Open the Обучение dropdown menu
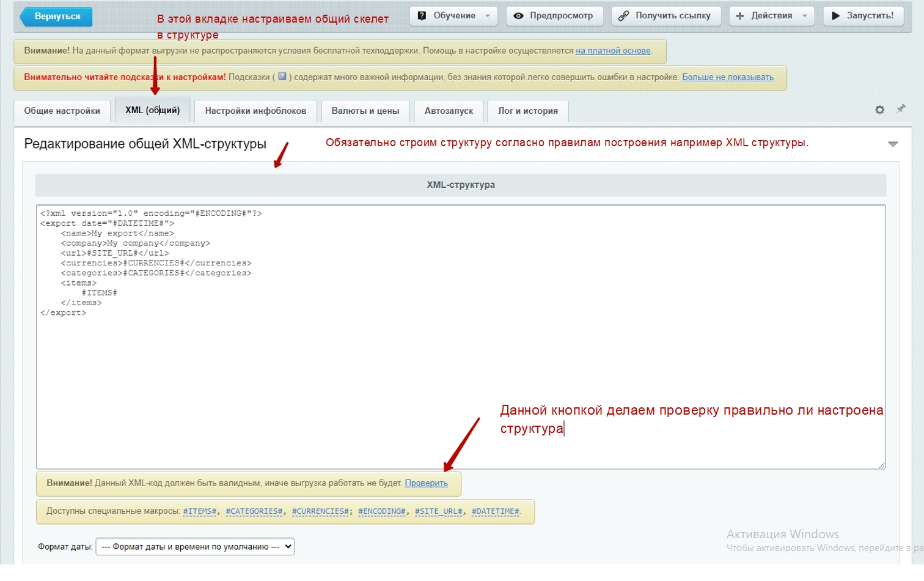Viewport: 924px width, 581px height. [x=453, y=16]
